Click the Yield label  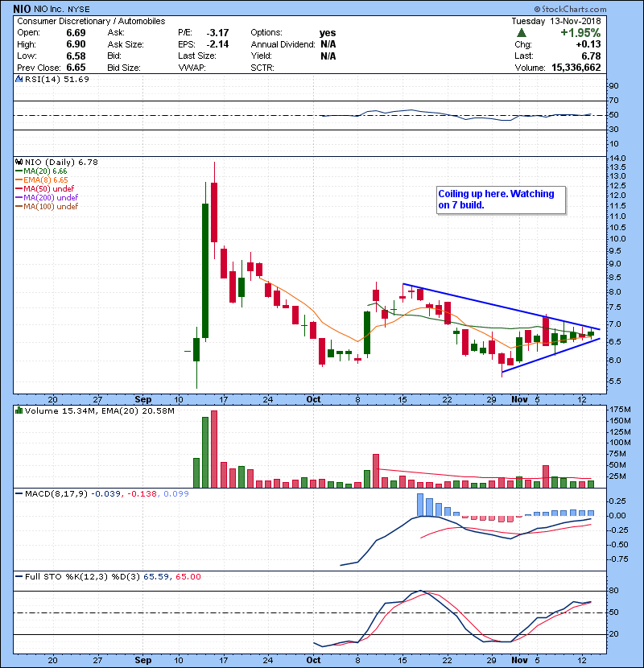(x=262, y=56)
